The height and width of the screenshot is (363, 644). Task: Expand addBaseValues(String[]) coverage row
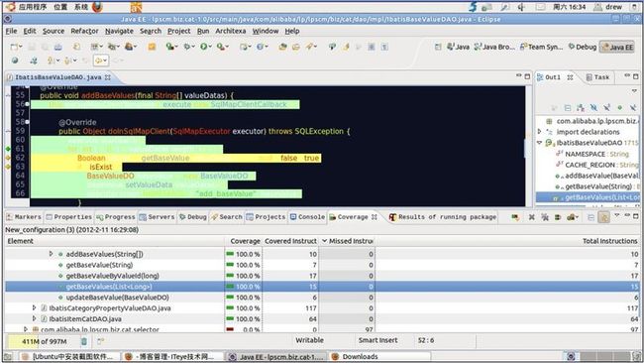click(x=51, y=254)
